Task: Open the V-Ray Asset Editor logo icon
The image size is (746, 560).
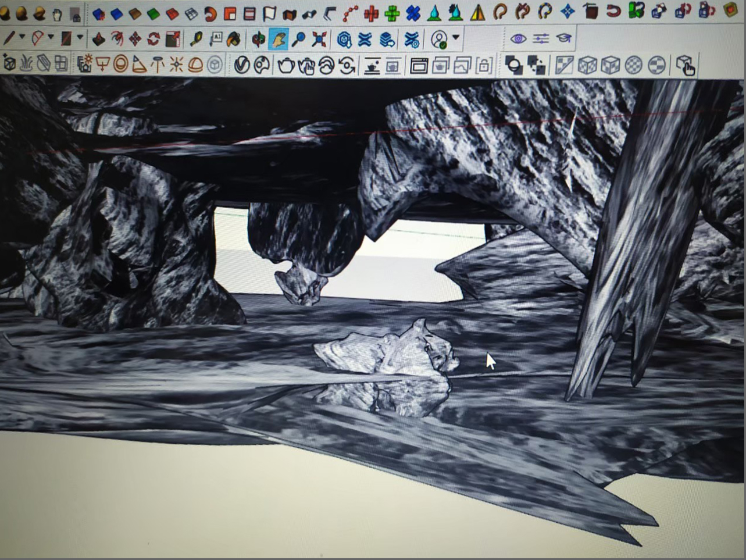Action: pyautogui.click(x=242, y=65)
